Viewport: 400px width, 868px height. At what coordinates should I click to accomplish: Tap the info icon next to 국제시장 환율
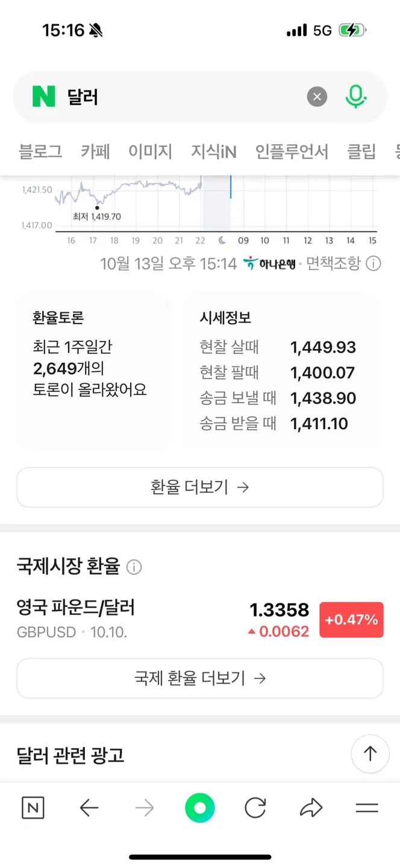(134, 567)
